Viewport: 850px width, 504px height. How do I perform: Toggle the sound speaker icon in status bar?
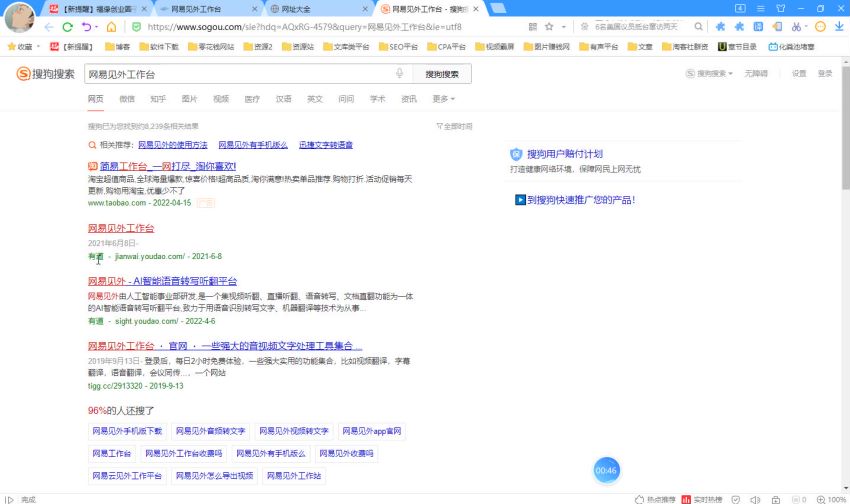[755, 499]
